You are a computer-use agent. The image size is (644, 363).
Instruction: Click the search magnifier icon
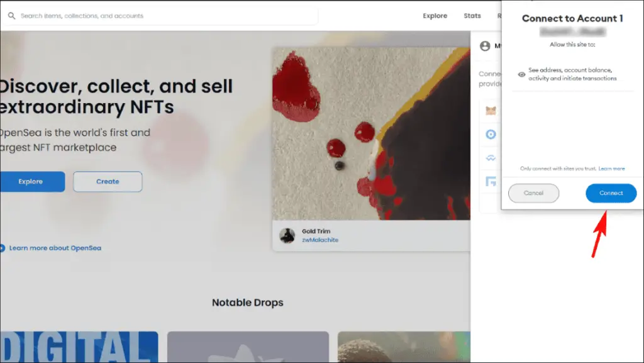point(11,16)
